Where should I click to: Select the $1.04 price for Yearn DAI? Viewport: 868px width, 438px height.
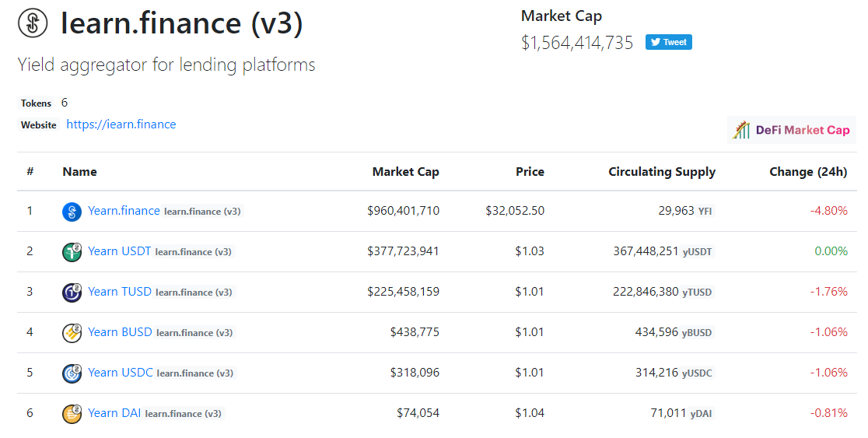pyautogui.click(x=530, y=413)
